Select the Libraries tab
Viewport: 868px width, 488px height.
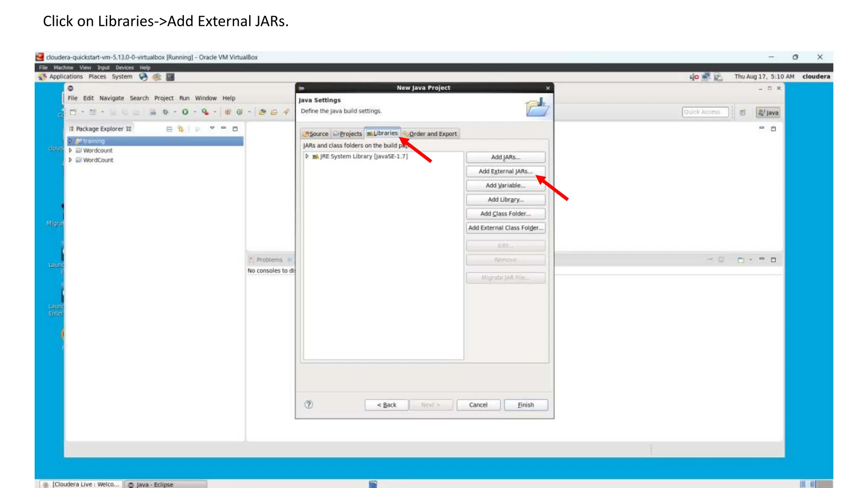click(x=382, y=133)
